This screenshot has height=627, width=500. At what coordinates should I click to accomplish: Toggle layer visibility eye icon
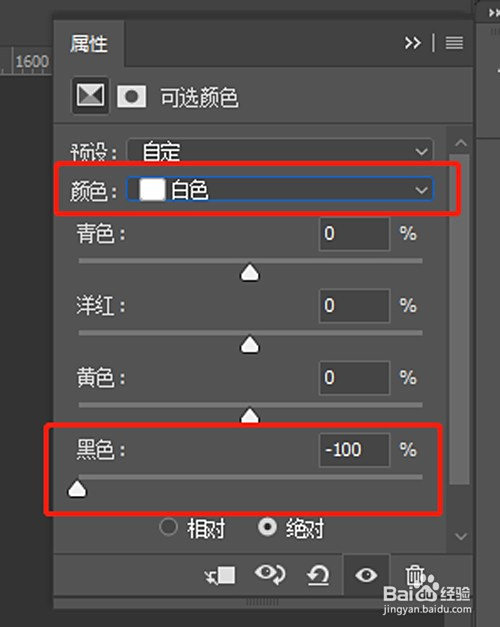pos(366,575)
